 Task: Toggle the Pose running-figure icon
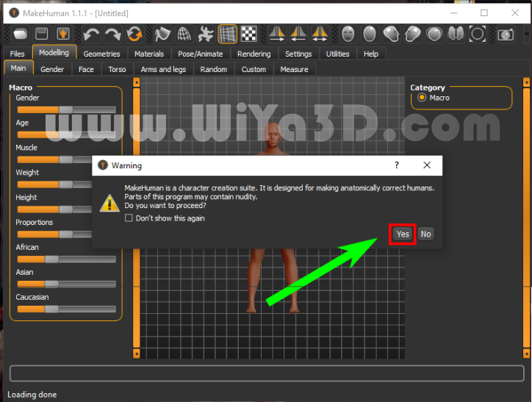coord(206,35)
